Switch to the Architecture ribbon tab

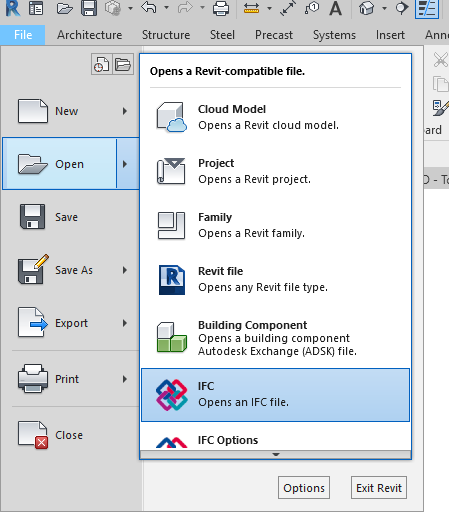(x=89, y=35)
